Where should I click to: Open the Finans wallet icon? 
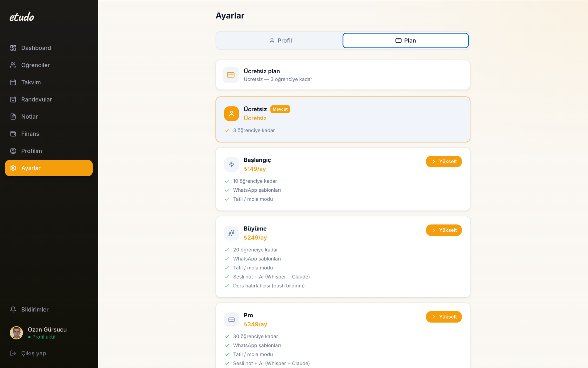(x=13, y=134)
